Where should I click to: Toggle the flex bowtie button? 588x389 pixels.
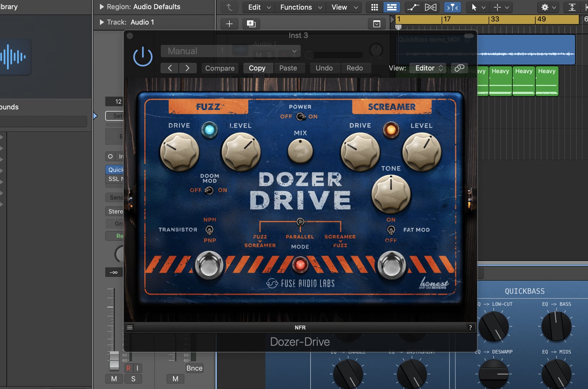coord(431,7)
